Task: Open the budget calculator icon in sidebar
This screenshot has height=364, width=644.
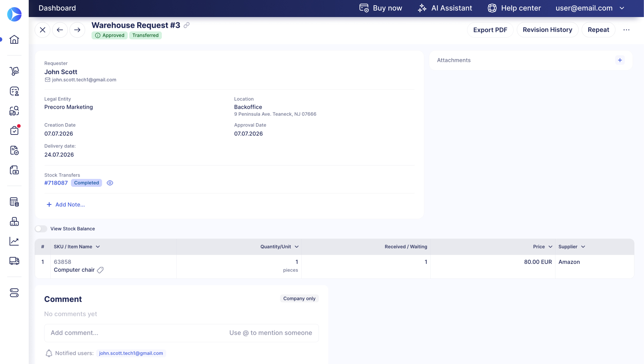Action: coord(14,202)
